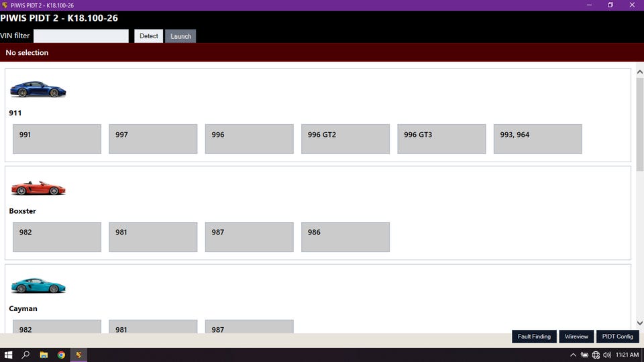Click the PIWIS app taskbar icon

coord(78,355)
